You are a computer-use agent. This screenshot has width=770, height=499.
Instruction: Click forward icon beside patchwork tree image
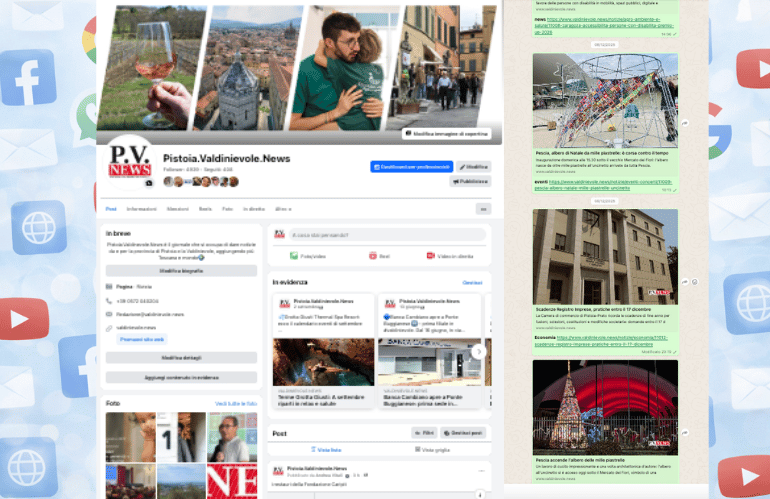[x=685, y=123]
